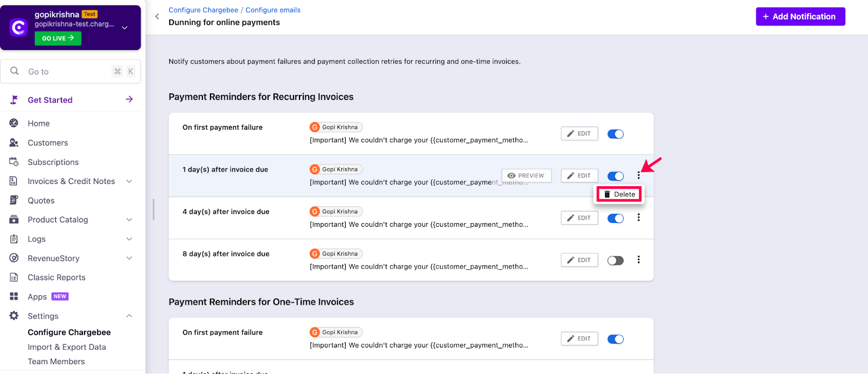Turn off the 4 day(s) after invoice due toggle
The height and width of the screenshot is (374, 868).
pos(615,218)
